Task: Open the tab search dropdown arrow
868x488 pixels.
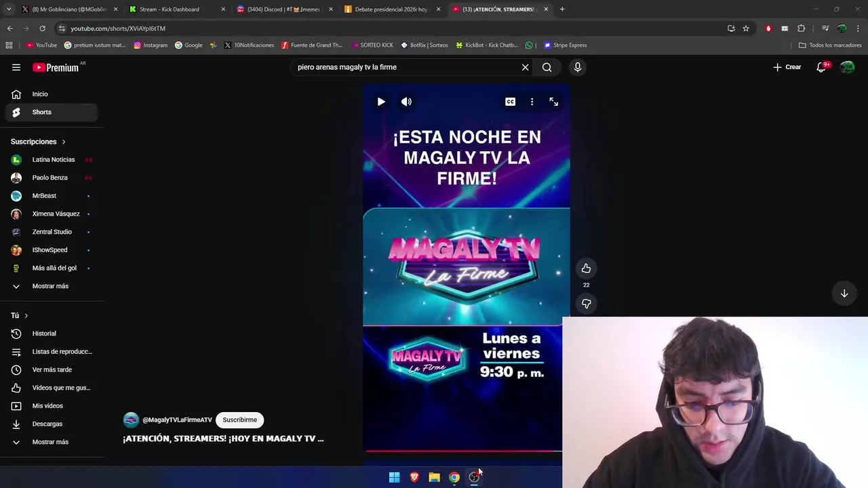Action: tap(8, 9)
